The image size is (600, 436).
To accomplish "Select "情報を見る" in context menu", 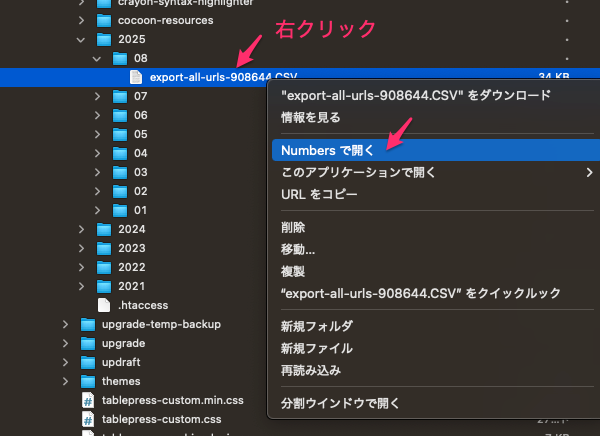I will (310, 117).
